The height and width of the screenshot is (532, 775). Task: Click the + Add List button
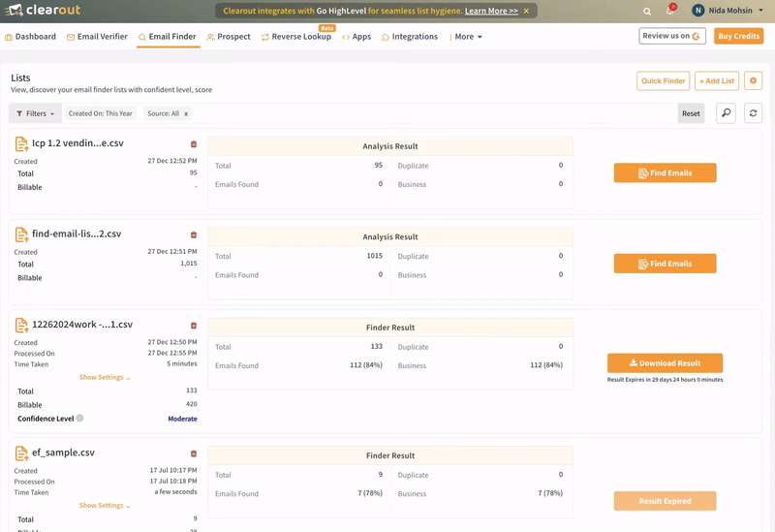pos(717,80)
